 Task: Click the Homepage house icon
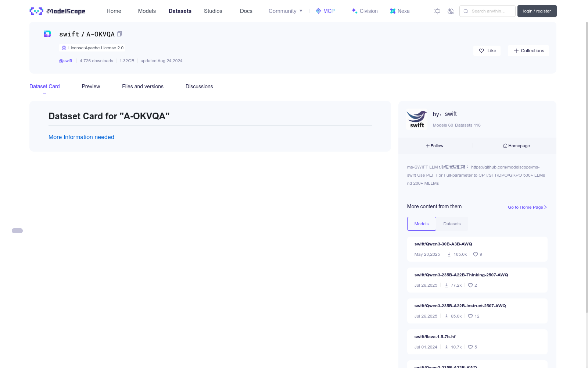click(x=505, y=146)
